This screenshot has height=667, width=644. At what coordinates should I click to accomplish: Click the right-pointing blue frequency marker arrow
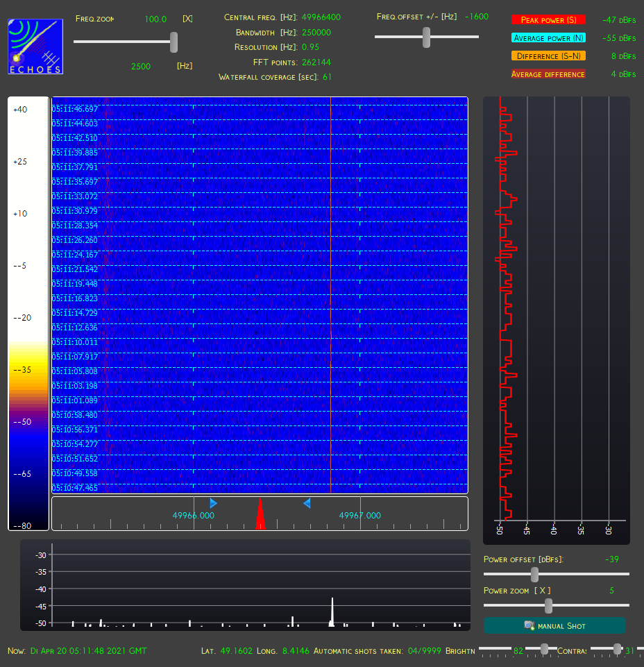(x=214, y=503)
